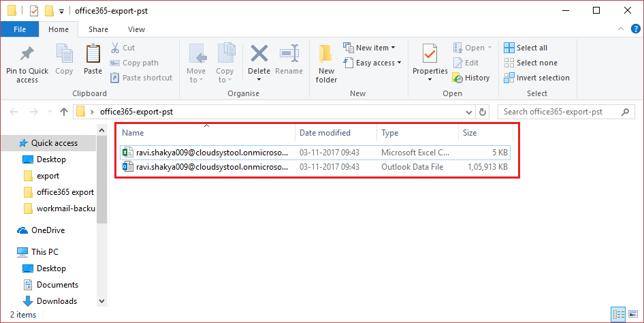This screenshot has width=644, height=323.
Task: Click the Search office365-export-pst box
Action: point(565,112)
